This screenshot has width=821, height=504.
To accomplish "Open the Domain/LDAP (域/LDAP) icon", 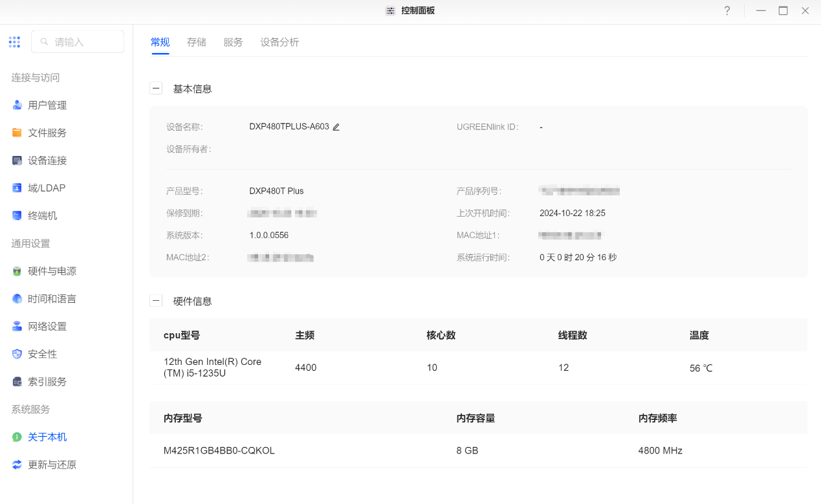I will click(17, 188).
